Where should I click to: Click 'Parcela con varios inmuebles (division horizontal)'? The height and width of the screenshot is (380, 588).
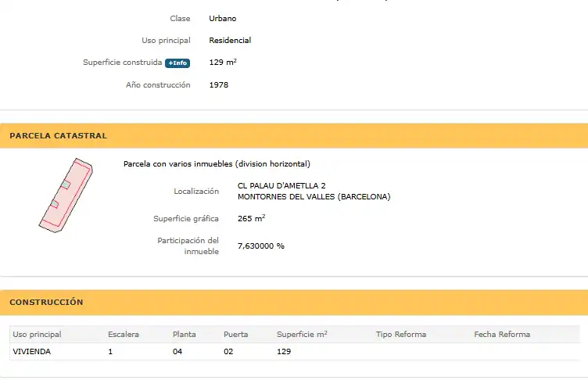point(217,164)
